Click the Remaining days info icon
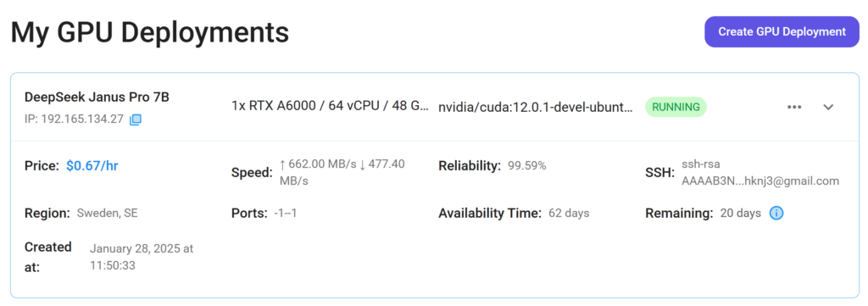This screenshot has height=306, width=868. pyautogui.click(x=776, y=213)
